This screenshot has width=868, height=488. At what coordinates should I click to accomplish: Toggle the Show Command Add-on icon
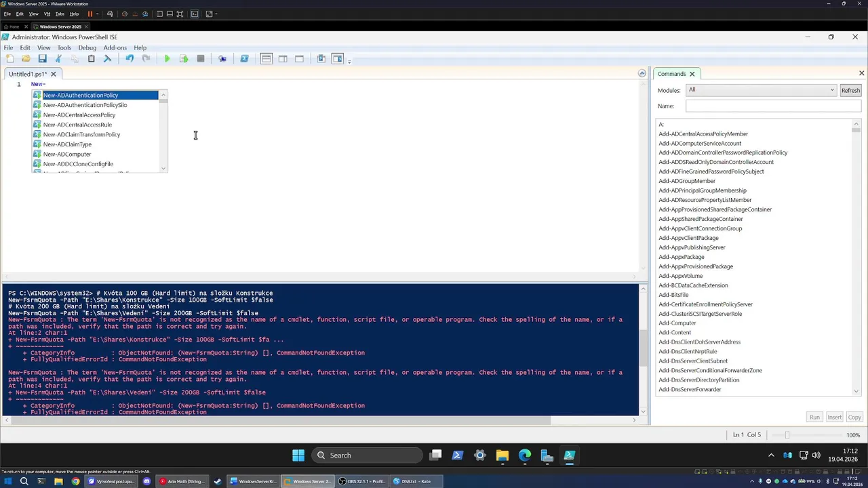pyautogui.click(x=338, y=59)
